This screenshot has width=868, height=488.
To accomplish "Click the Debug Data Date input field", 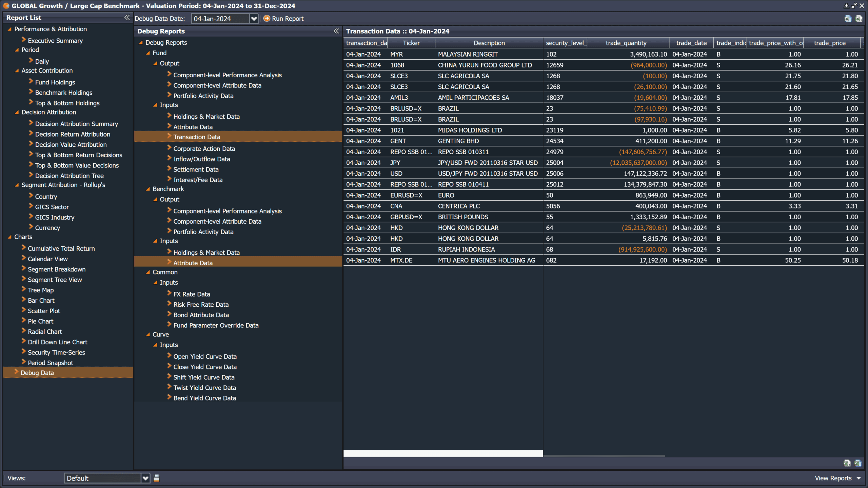I will pos(220,19).
